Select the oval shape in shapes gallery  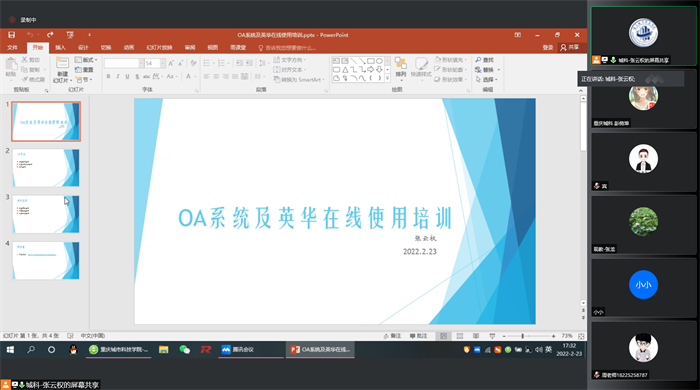coord(379,61)
